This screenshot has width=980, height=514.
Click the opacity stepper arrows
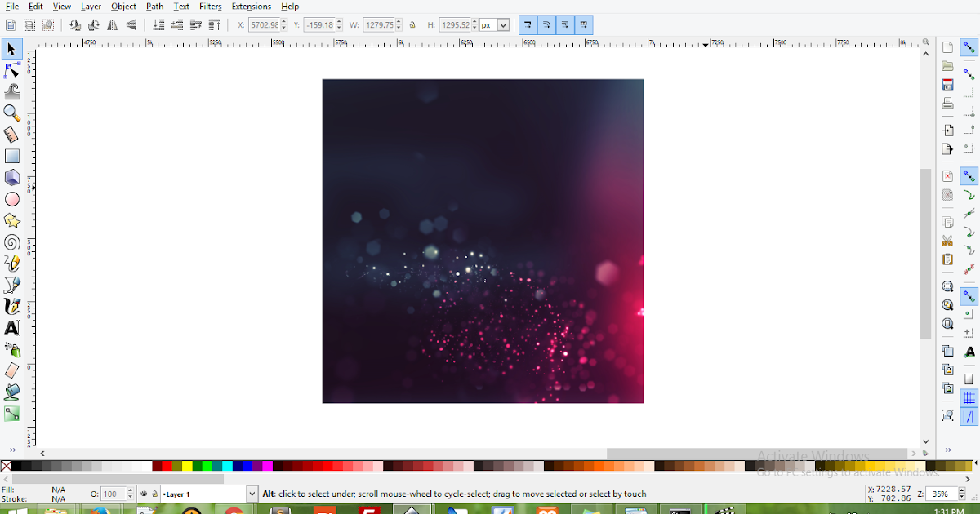(x=130, y=494)
